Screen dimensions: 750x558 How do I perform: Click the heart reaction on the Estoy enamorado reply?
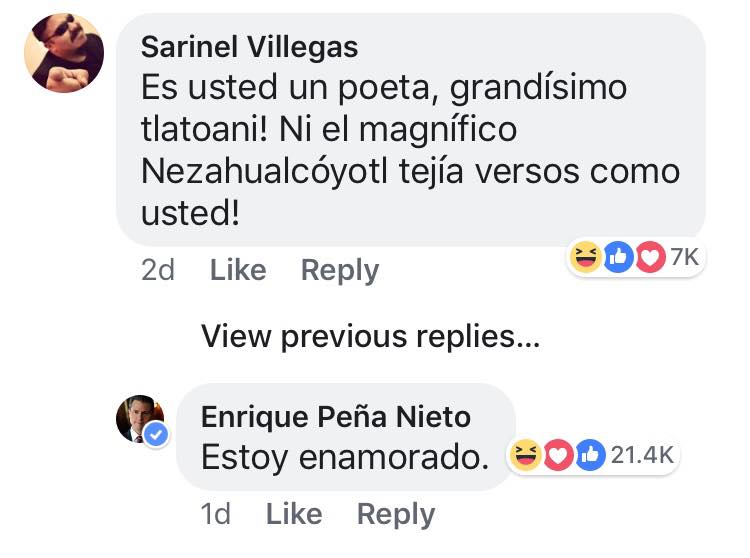click(x=556, y=455)
